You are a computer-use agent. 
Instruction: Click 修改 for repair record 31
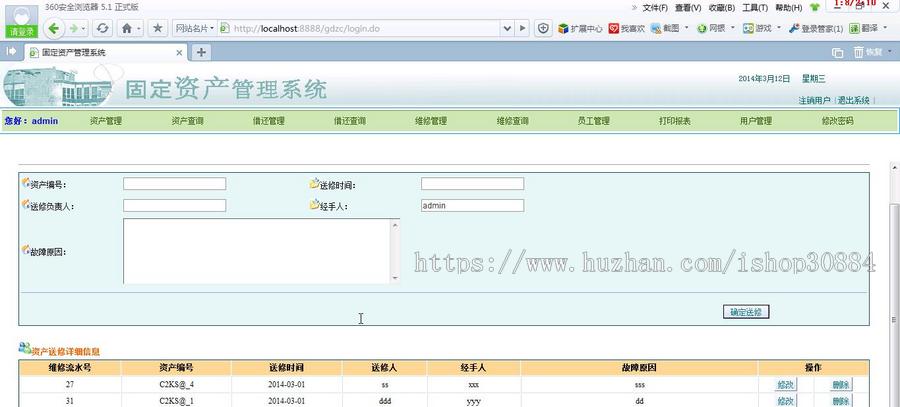click(x=785, y=401)
